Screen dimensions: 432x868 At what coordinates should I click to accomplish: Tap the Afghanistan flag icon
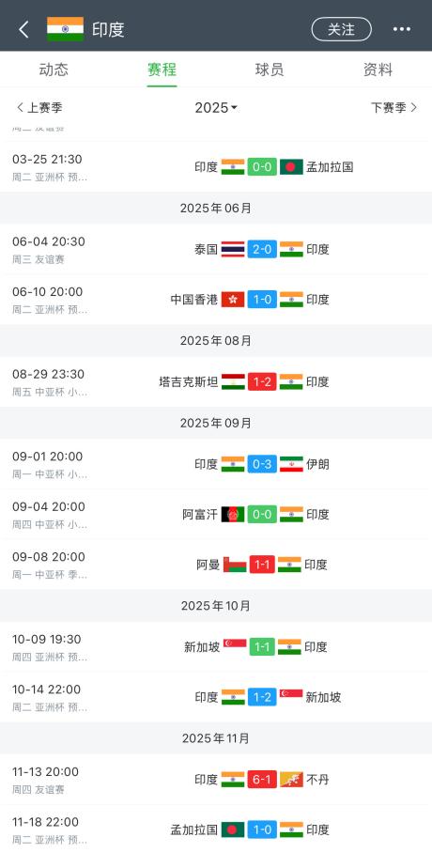click(233, 514)
